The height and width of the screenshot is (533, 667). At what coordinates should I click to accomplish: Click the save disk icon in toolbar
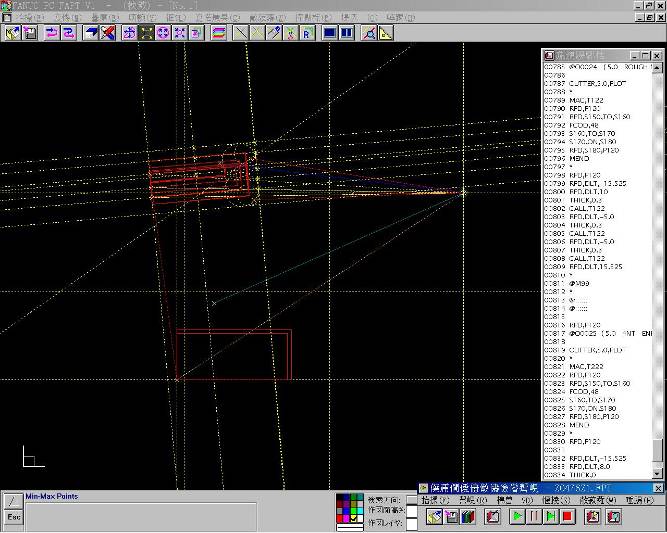click(x=30, y=33)
